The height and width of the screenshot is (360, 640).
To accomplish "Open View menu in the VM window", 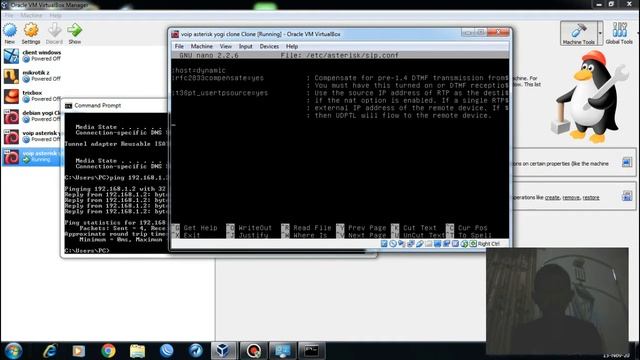I will pyautogui.click(x=225, y=47).
